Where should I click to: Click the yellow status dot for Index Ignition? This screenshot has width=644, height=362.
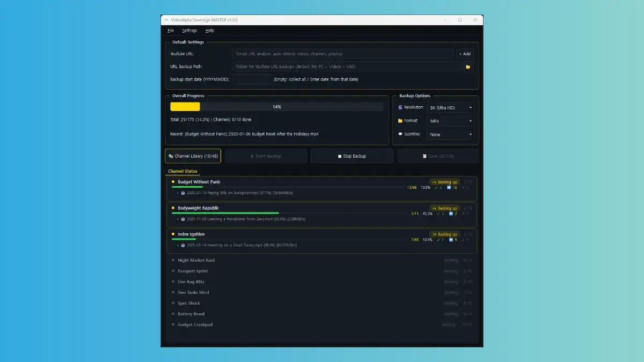coord(173,234)
